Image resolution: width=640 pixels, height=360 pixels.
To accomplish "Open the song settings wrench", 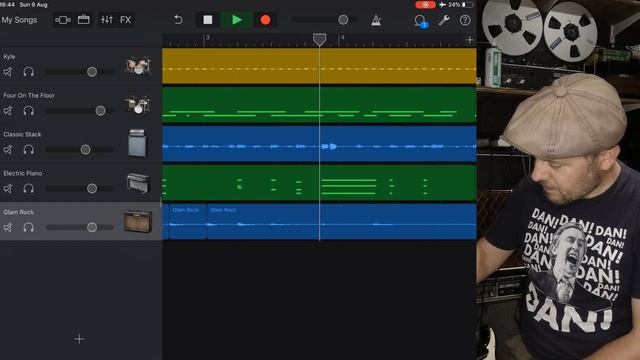I will point(444,20).
